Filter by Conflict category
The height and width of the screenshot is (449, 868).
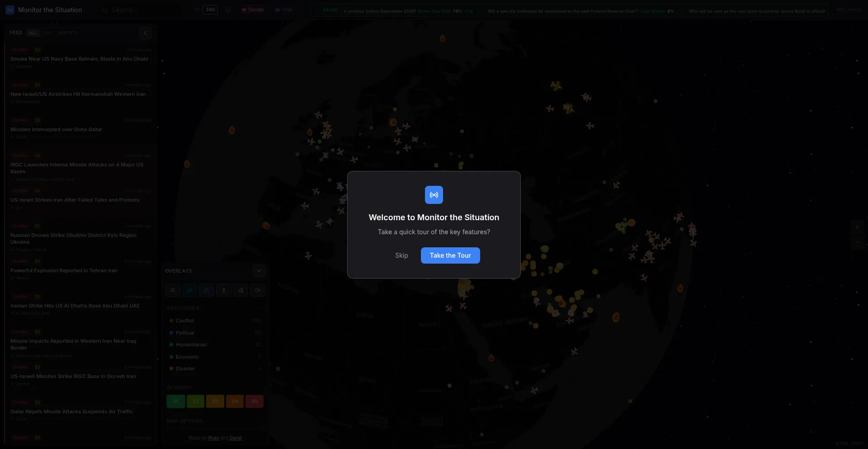coord(215,321)
